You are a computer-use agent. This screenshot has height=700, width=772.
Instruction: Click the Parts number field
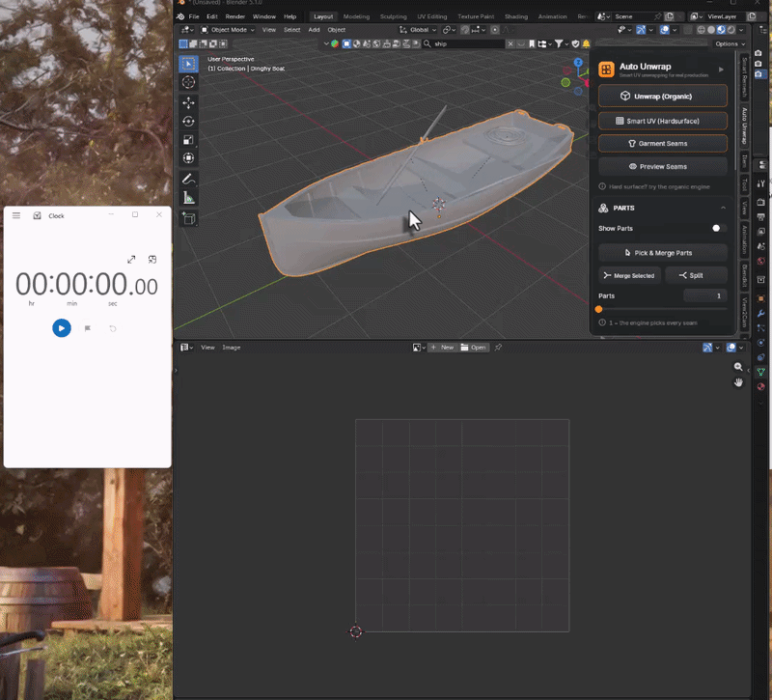pos(705,295)
